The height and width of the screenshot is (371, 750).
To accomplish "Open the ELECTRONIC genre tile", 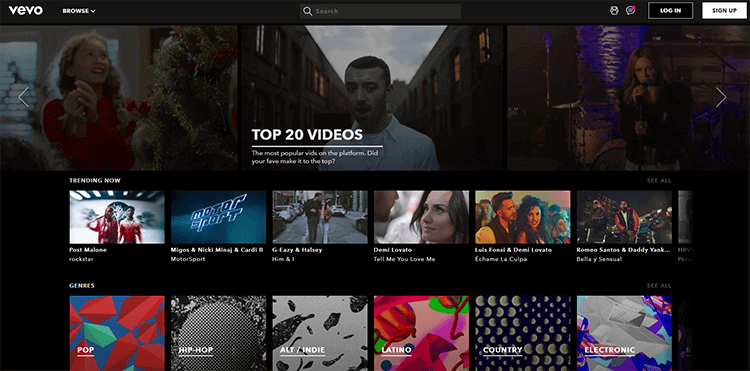I will tap(624, 333).
